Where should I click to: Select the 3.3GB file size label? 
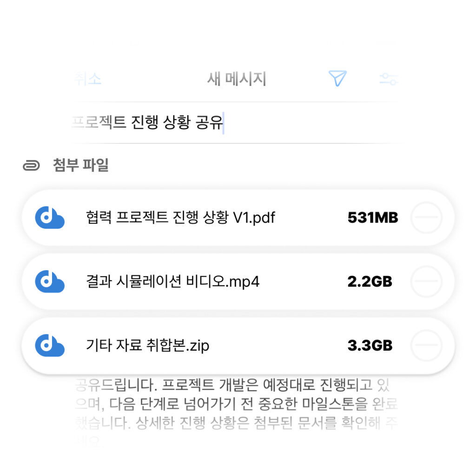pyautogui.click(x=370, y=345)
